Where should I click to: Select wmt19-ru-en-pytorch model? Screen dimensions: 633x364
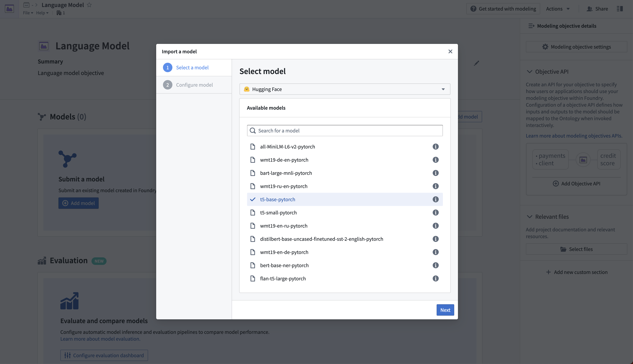click(345, 186)
